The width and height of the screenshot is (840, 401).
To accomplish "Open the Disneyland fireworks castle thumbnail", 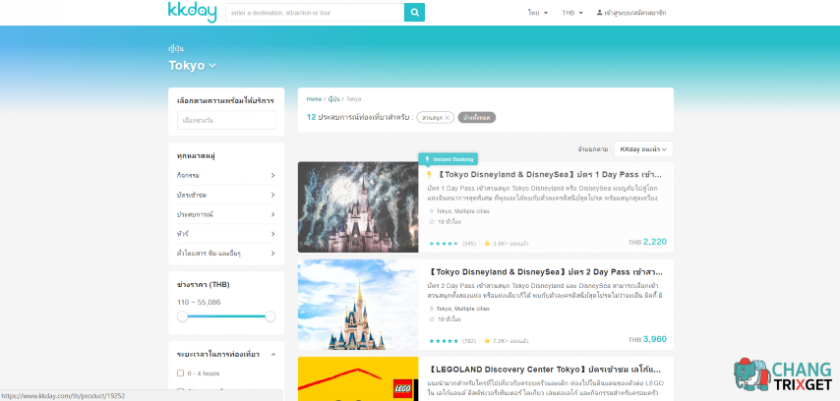I will click(x=358, y=207).
